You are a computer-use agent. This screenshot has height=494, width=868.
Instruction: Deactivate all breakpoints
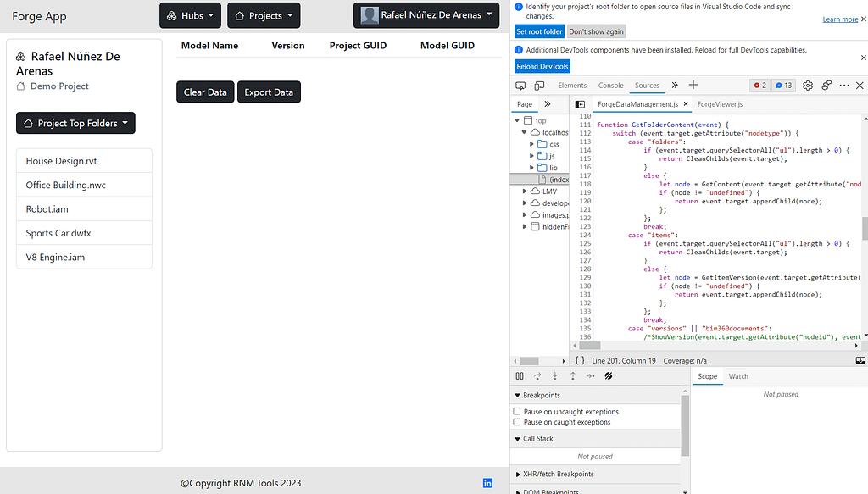pyautogui.click(x=609, y=376)
